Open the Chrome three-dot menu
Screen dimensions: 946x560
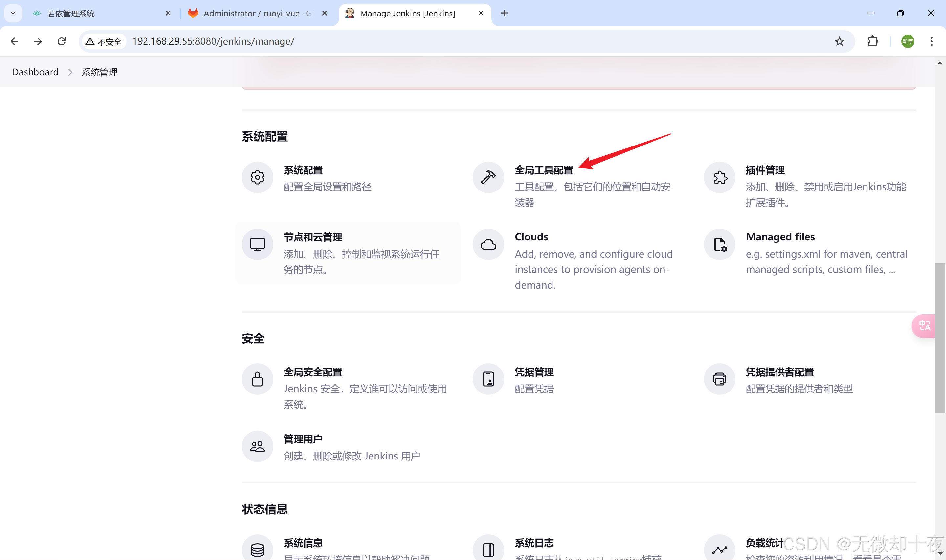[931, 41]
